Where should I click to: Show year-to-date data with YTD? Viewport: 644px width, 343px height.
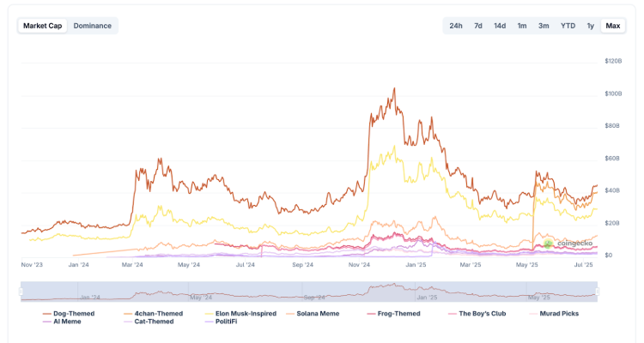[568, 26]
